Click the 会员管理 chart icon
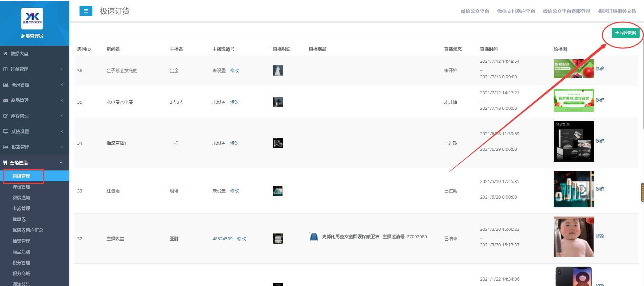The width and height of the screenshot is (644, 286). click(6, 85)
